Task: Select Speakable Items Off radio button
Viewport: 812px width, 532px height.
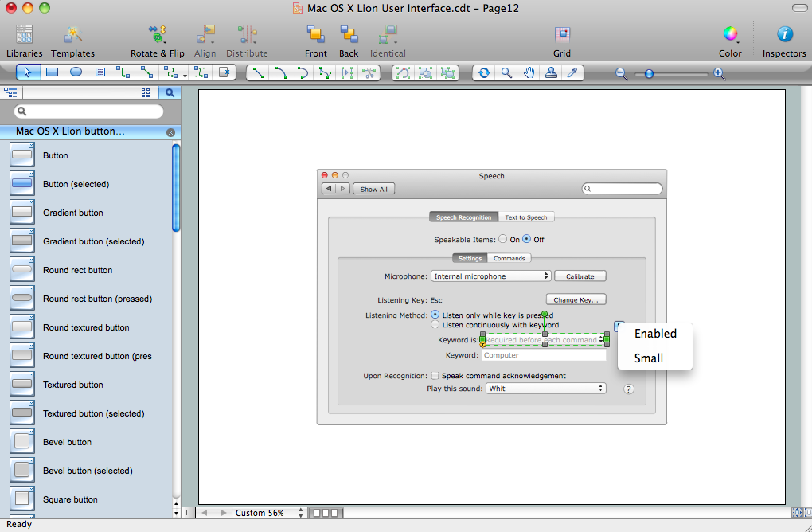Action: (x=526, y=239)
